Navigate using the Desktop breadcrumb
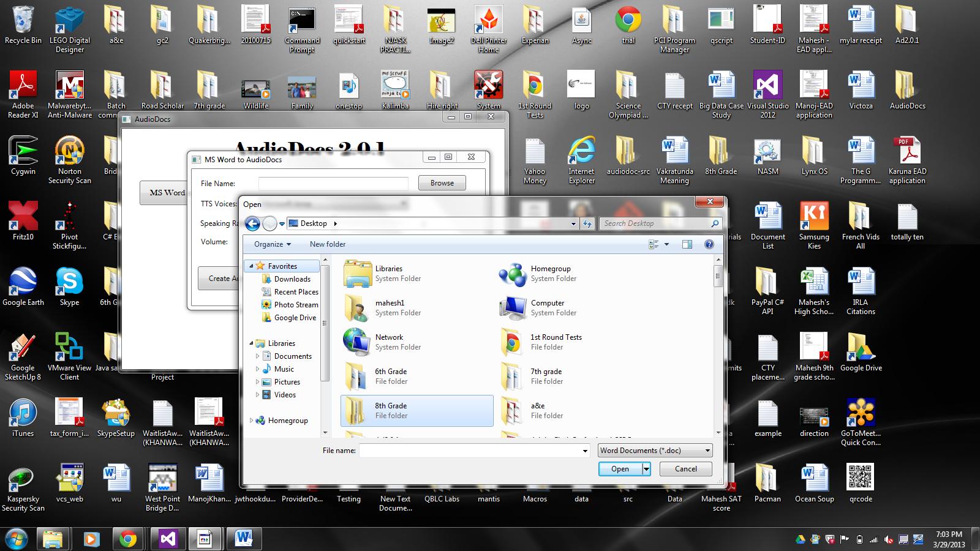Screen dimensions: 980x551 (314, 223)
